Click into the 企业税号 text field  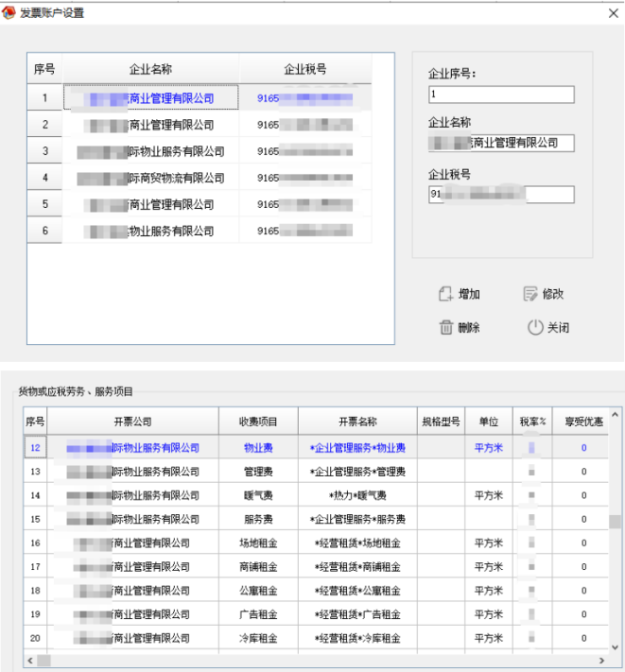501,194
